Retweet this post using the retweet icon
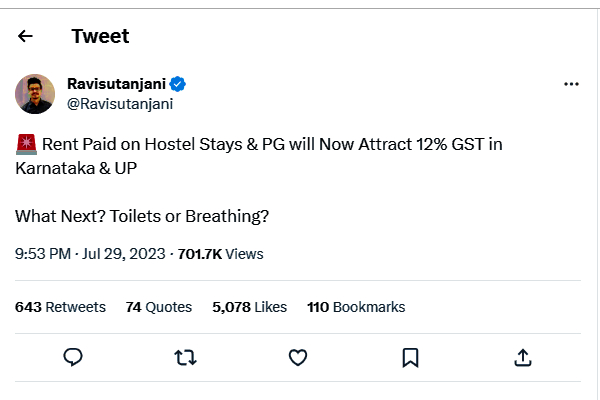 coord(185,357)
